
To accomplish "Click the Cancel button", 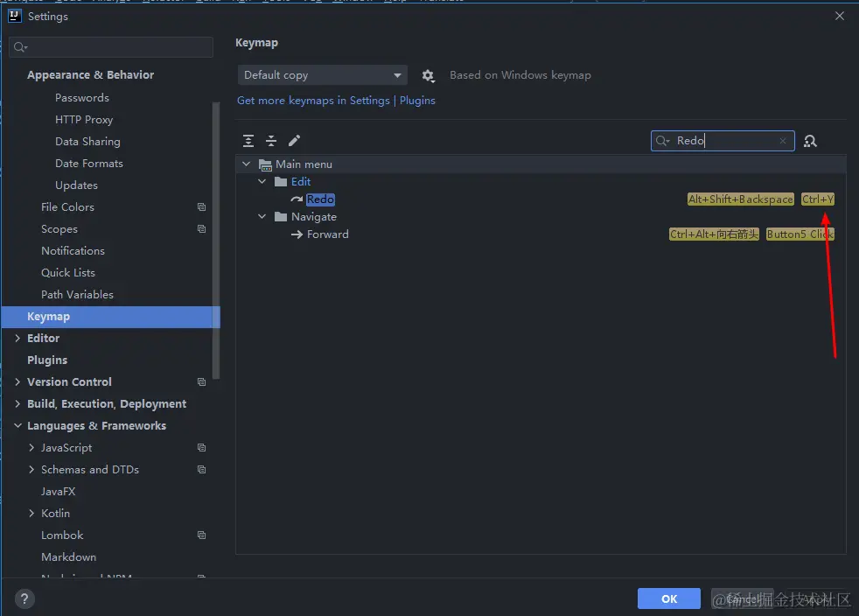I will pyautogui.click(x=743, y=598).
